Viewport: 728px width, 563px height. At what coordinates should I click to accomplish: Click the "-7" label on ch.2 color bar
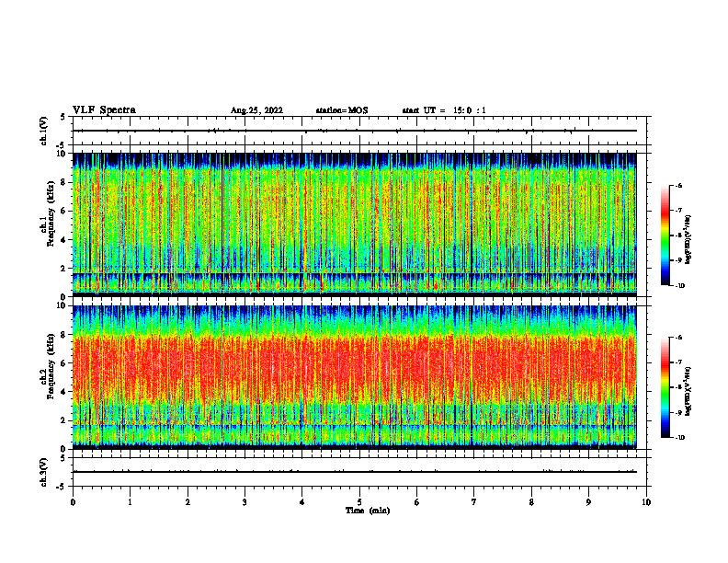678,362
